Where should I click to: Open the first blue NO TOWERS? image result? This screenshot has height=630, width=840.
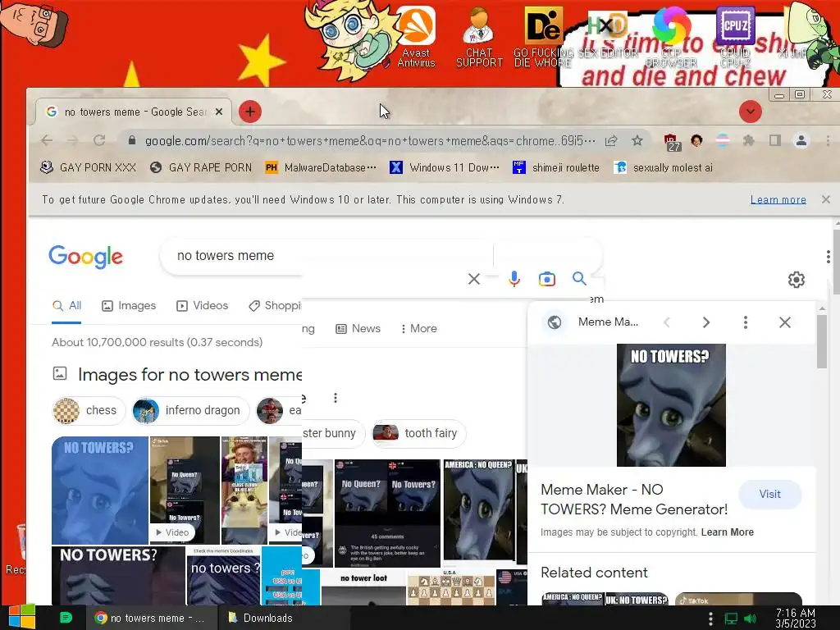click(100, 491)
